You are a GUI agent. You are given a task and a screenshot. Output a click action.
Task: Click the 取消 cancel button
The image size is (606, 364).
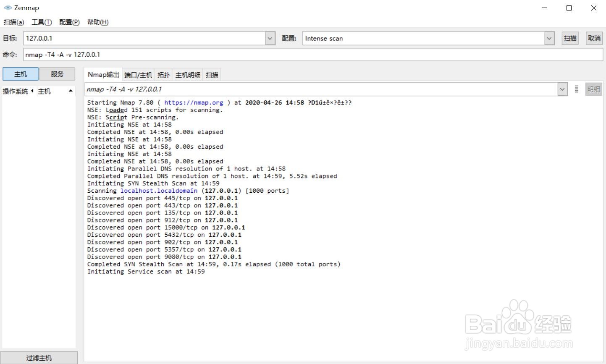(x=594, y=38)
